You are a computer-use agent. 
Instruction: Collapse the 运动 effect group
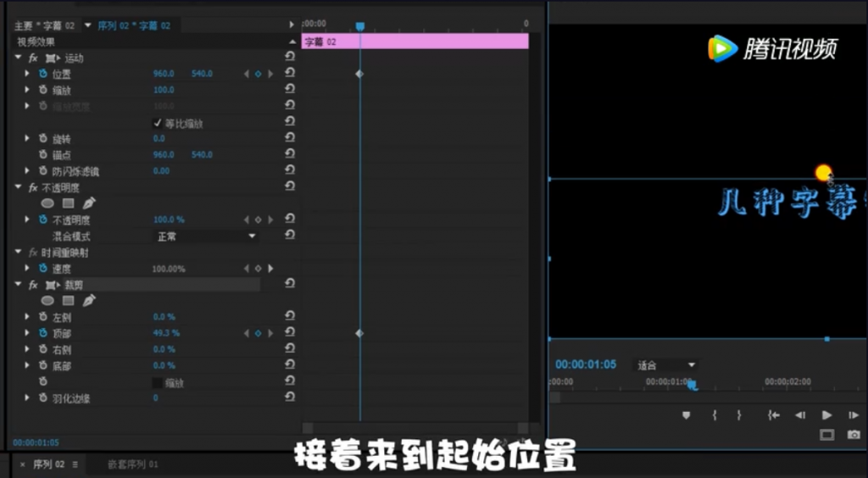pos(19,58)
